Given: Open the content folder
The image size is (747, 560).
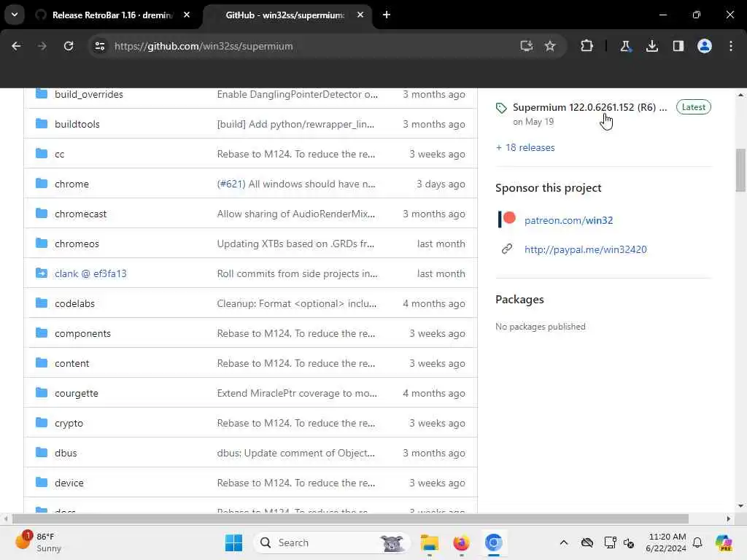Looking at the screenshot, I should pyautogui.click(x=71, y=363).
